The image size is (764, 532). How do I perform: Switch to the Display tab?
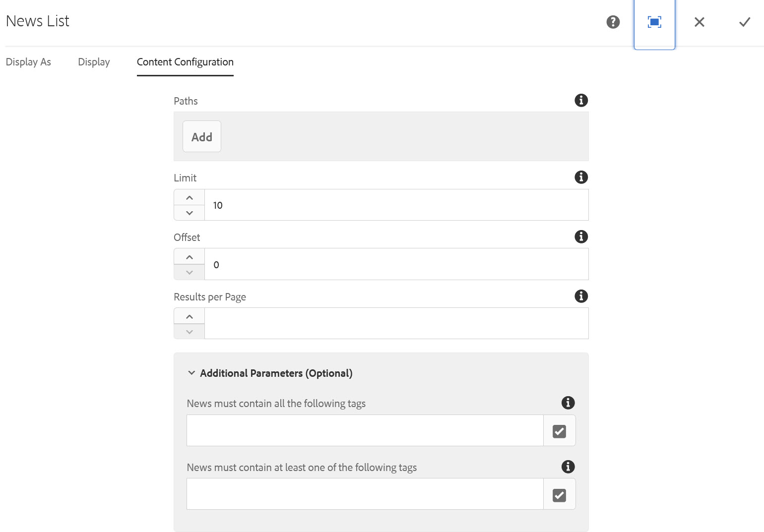[94, 62]
